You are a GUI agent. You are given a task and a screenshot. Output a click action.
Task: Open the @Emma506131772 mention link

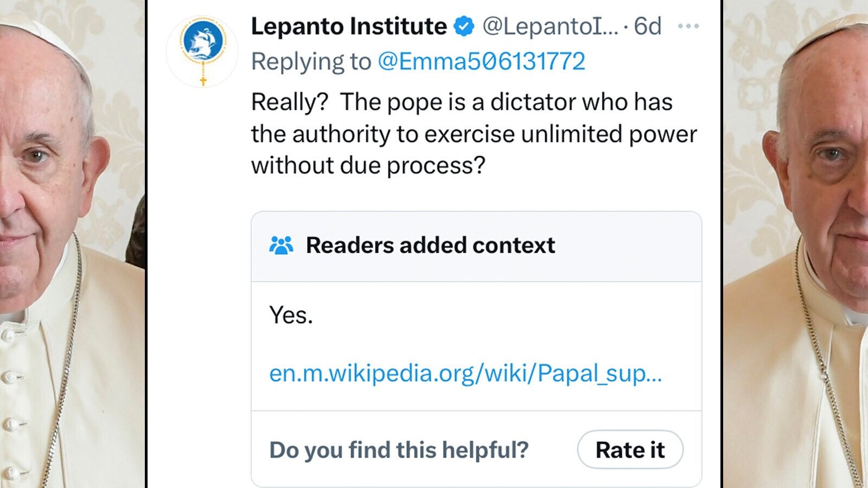click(x=481, y=61)
